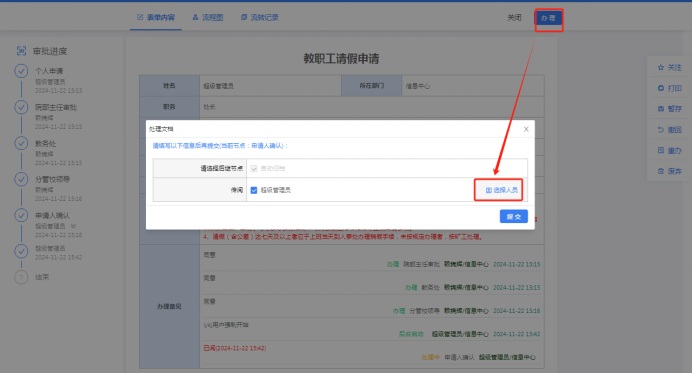Click the 重办 redo icon
The image size is (693, 373).
pos(661,150)
